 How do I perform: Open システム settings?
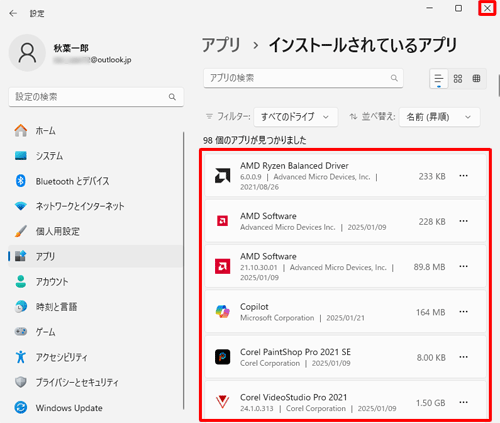pyautogui.click(x=95, y=156)
